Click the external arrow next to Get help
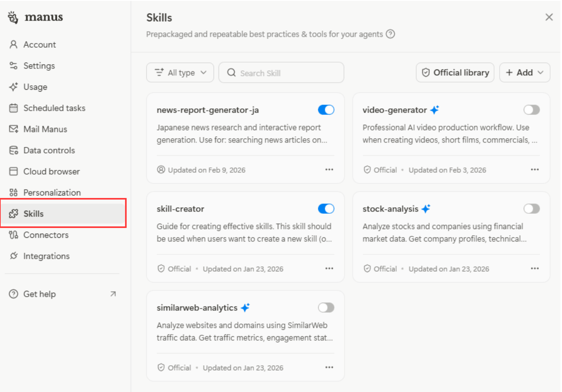Screen dimensions: 562x392 (x=113, y=294)
